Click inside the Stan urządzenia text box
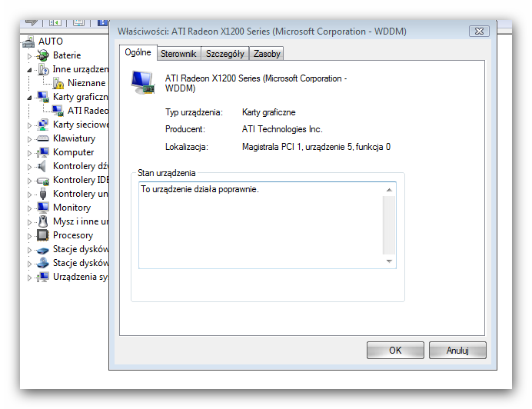The height and width of the screenshot is (409, 532). (x=268, y=225)
